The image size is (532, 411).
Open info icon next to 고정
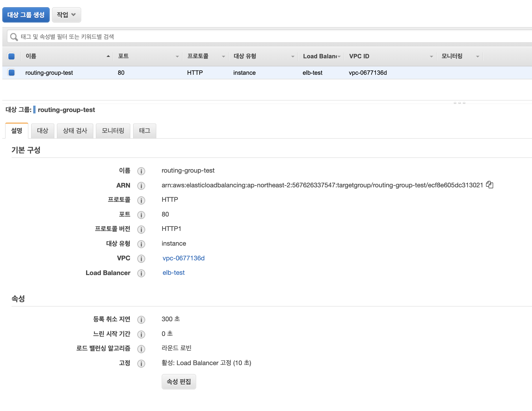coord(141,363)
